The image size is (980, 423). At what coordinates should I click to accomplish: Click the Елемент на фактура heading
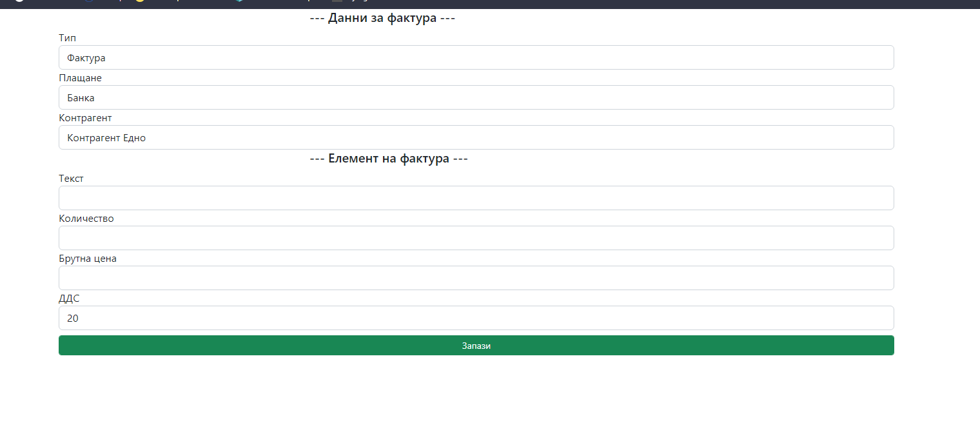pos(389,157)
